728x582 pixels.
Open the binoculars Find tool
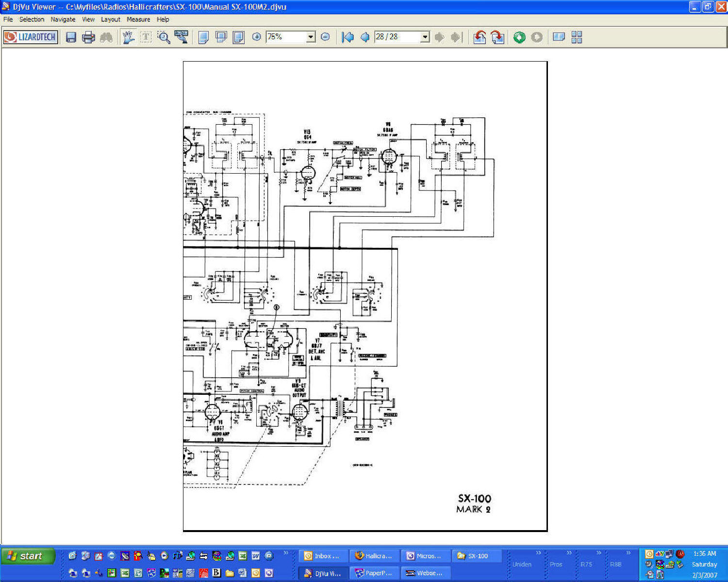[x=106, y=37]
